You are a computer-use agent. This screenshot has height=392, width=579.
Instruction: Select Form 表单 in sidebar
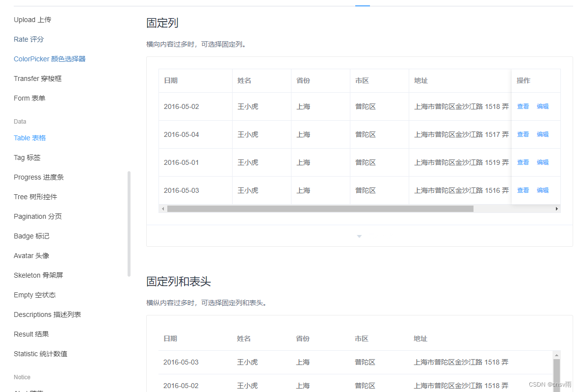[x=29, y=98]
